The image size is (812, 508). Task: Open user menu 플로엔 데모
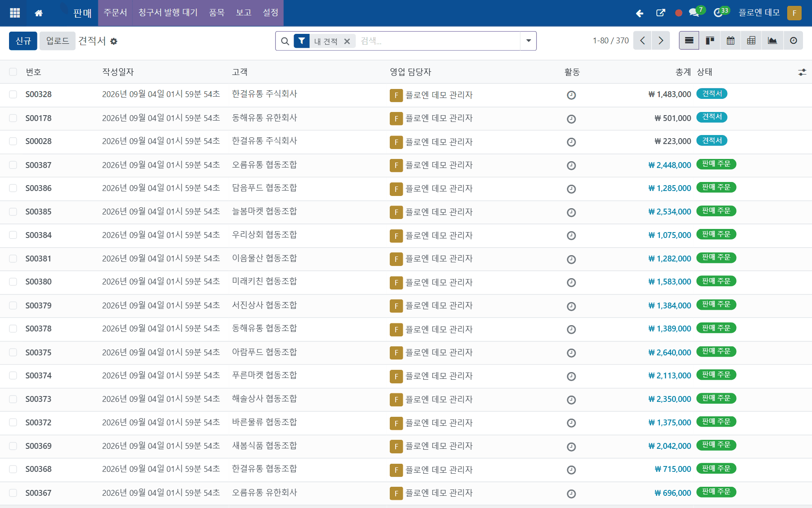pyautogui.click(x=759, y=13)
